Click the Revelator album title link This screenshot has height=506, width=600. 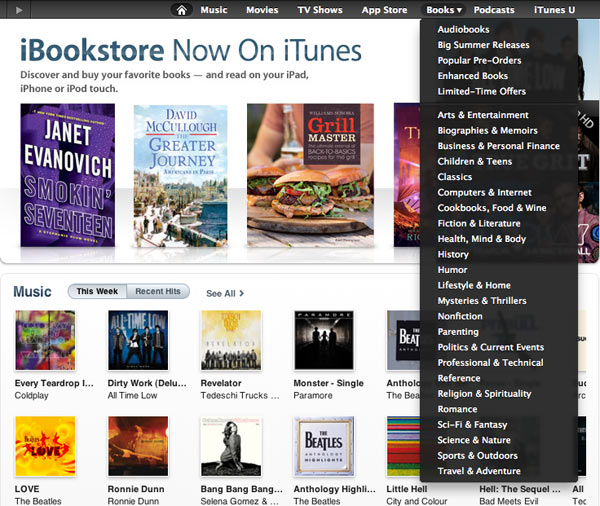[221, 383]
